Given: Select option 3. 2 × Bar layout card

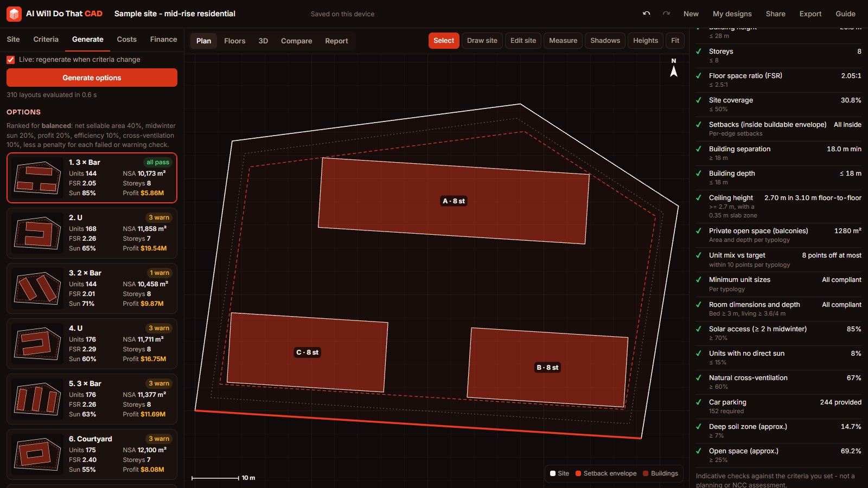Looking at the screenshot, I should [92, 288].
